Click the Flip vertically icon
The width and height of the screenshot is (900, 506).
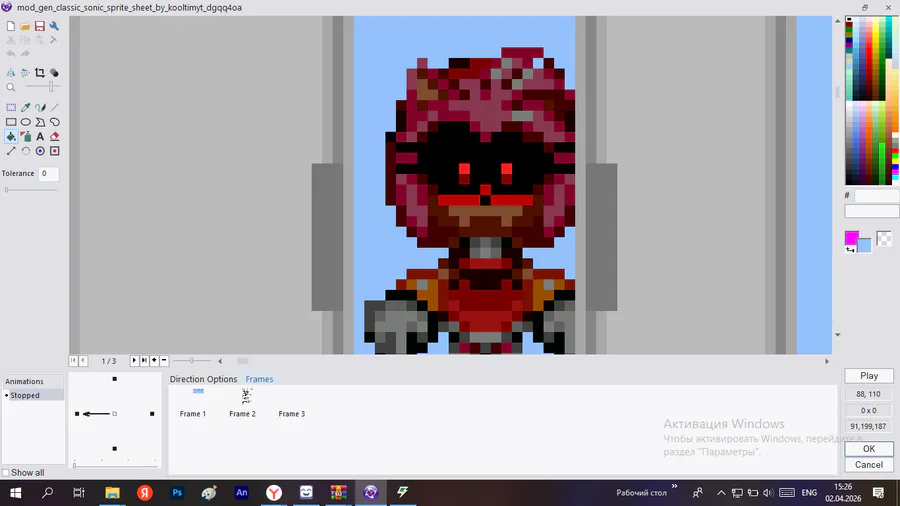pos(25,73)
